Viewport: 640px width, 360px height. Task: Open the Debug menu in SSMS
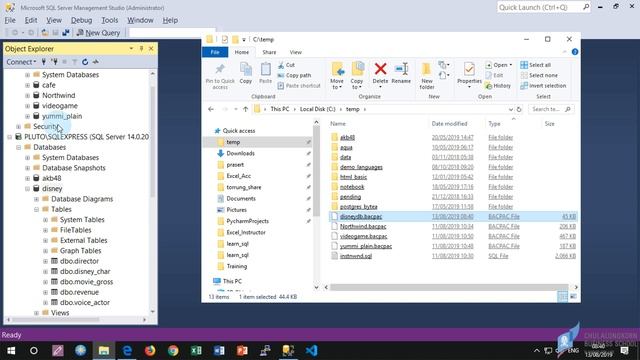pos(81,20)
